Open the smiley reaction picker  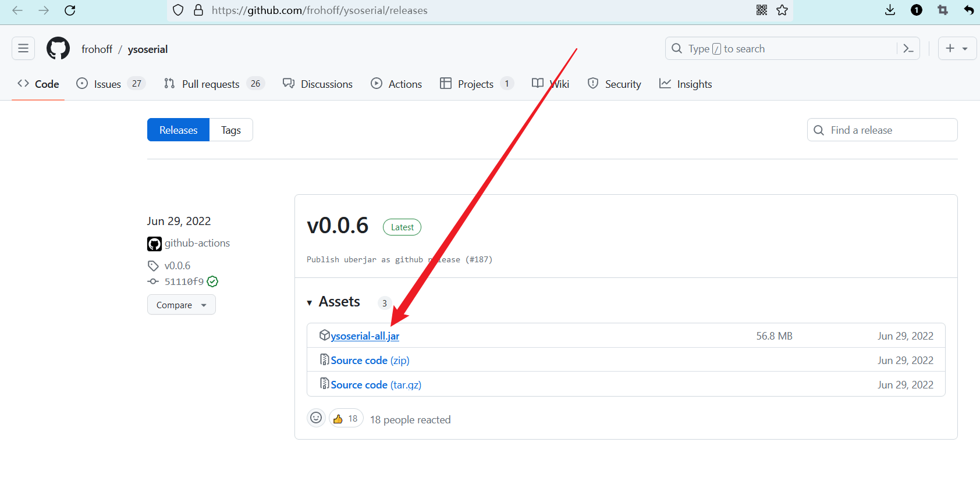pos(316,418)
